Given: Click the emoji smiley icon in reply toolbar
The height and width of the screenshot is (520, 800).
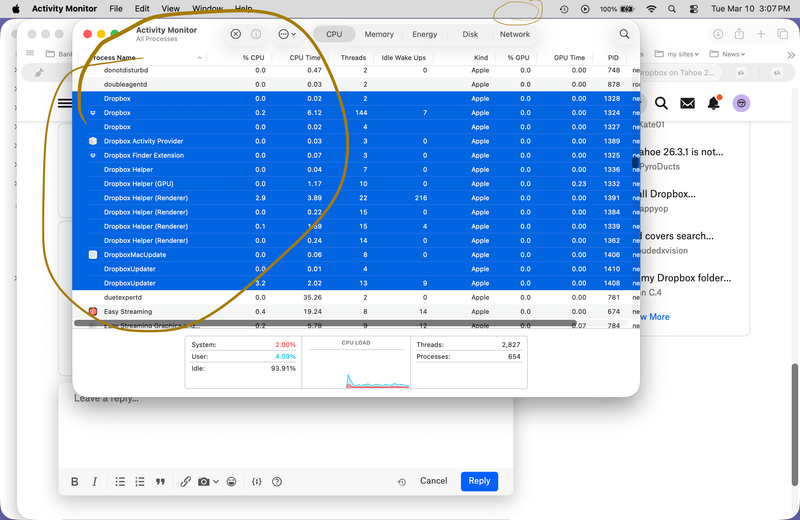Looking at the screenshot, I should pyautogui.click(x=231, y=481).
